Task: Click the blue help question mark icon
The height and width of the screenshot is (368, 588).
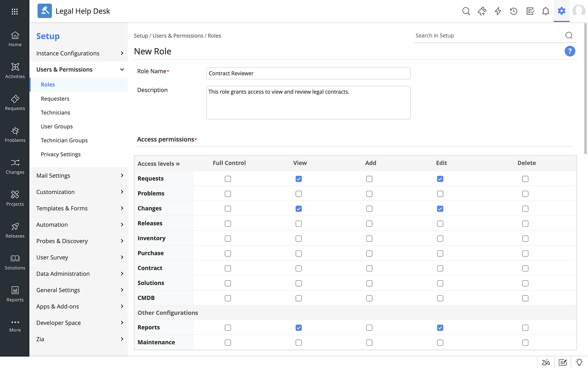Action: (x=569, y=51)
